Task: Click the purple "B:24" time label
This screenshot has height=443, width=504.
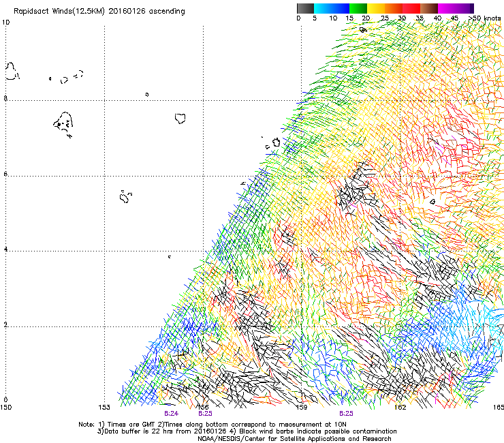Action: 171,414
